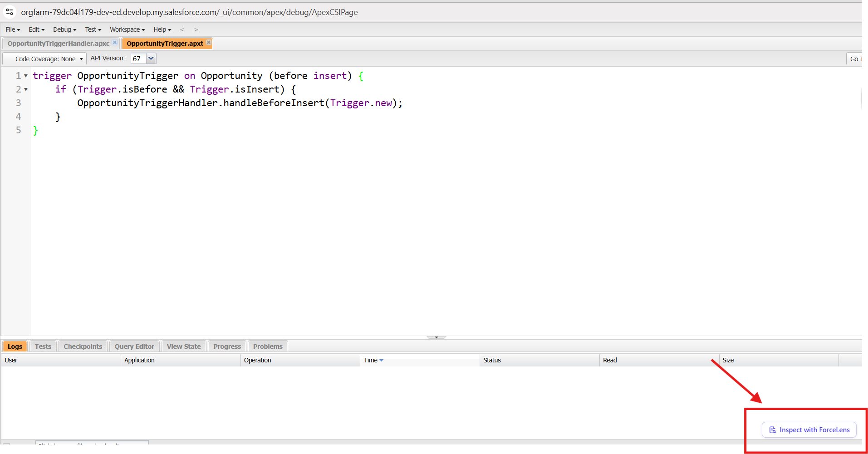This screenshot has width=868, height=454.
Task: Open the Help menu
Action: [x=162, y=29]
